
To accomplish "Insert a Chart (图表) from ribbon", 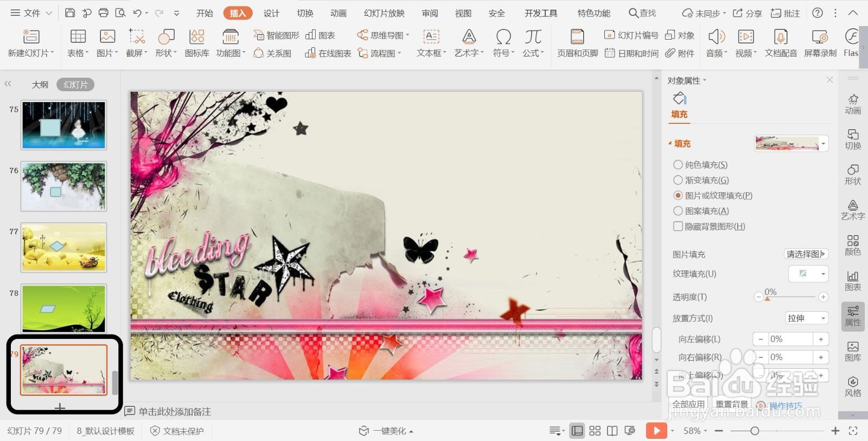I will click(x=320, y=35).
